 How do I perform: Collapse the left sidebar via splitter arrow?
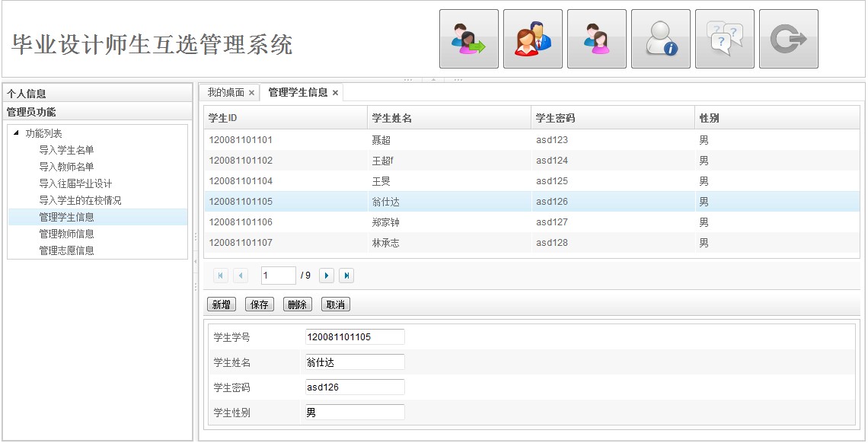tap(196, 261)
